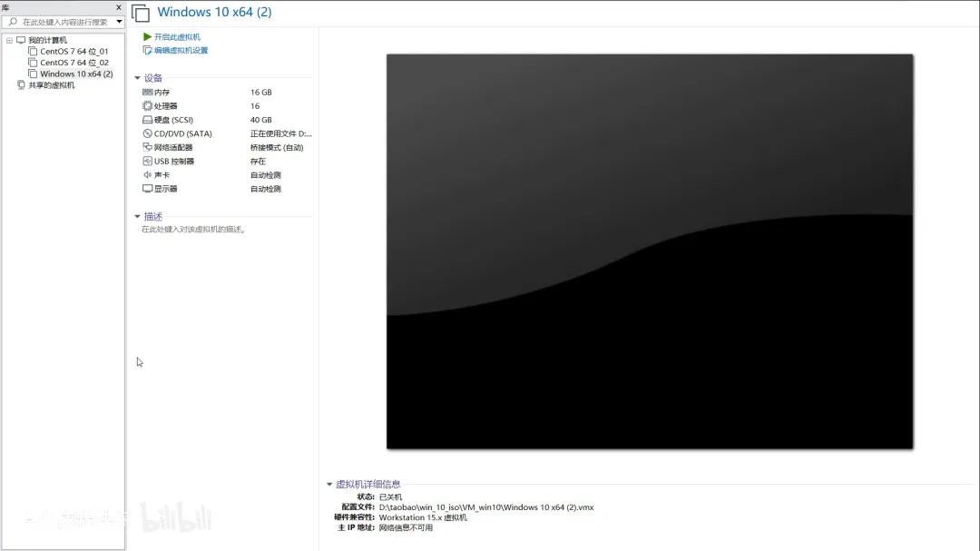Click the CD/DVD value 正在使用文件 D:...
This screenshot has height=551, width=980.
[280, 133]
